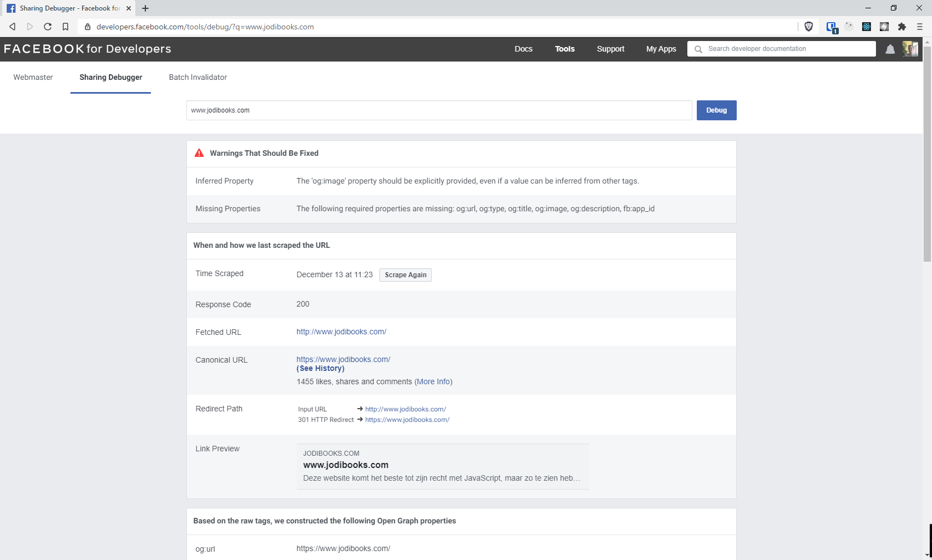
Task: Focus the developer documentation search field
Action: click(782, 49)
